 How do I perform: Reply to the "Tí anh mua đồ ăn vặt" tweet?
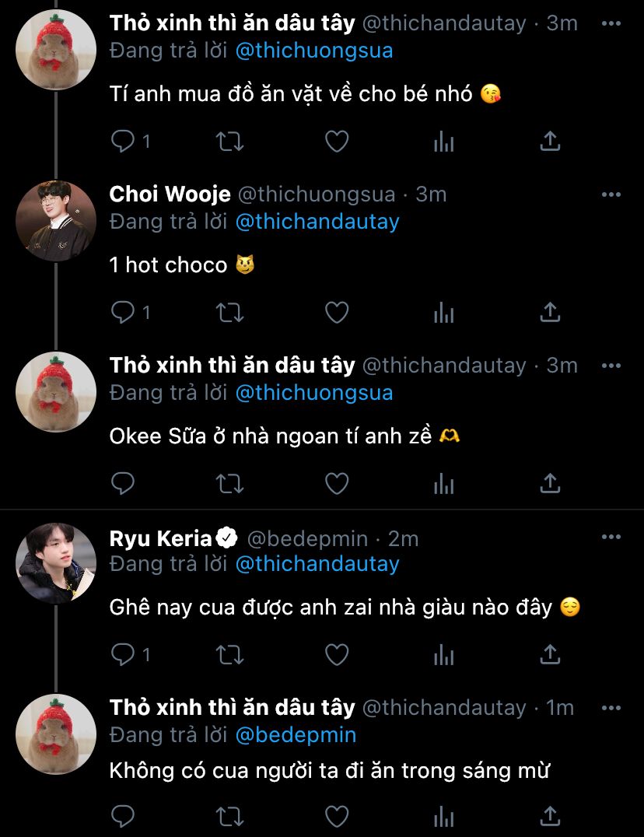coord(124,141)
